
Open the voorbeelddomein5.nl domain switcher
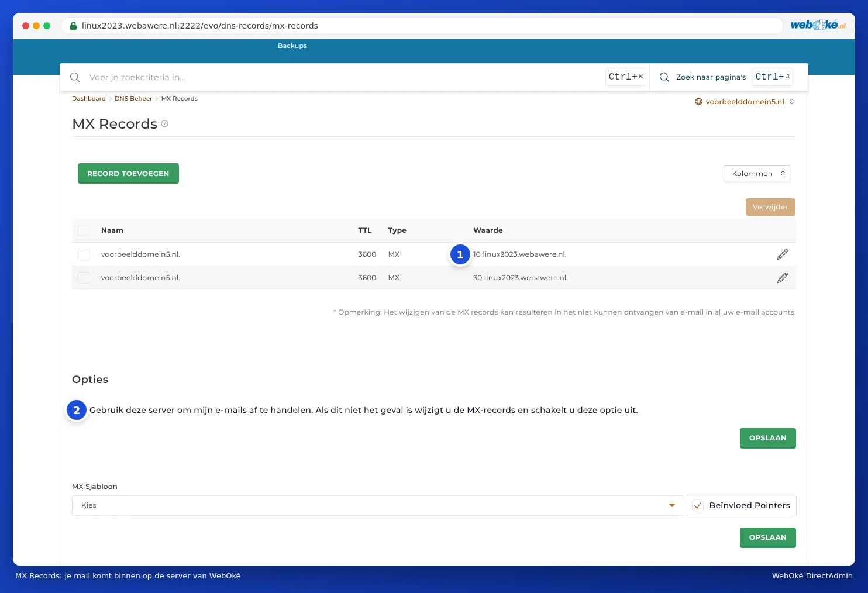tap(745, 102)
